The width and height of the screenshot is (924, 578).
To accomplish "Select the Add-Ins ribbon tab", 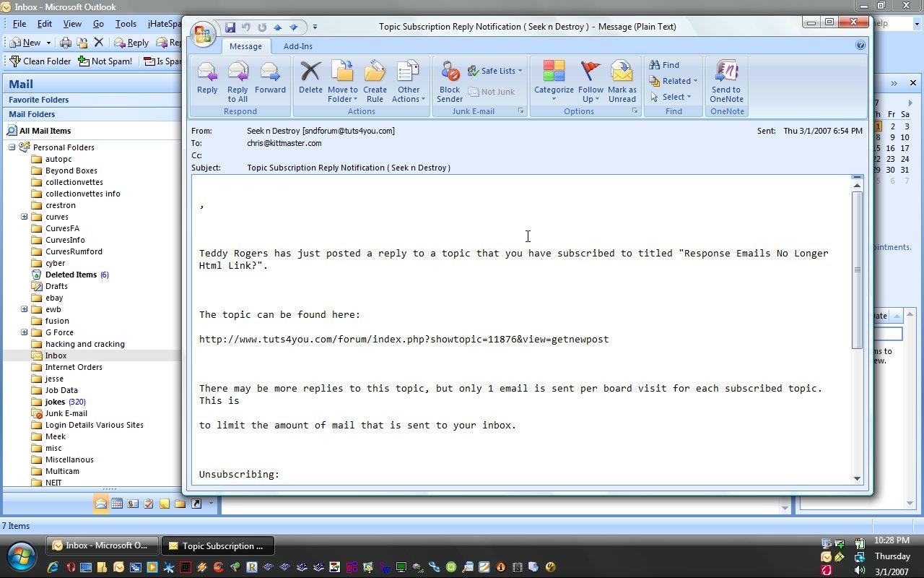I will [297, 46].
